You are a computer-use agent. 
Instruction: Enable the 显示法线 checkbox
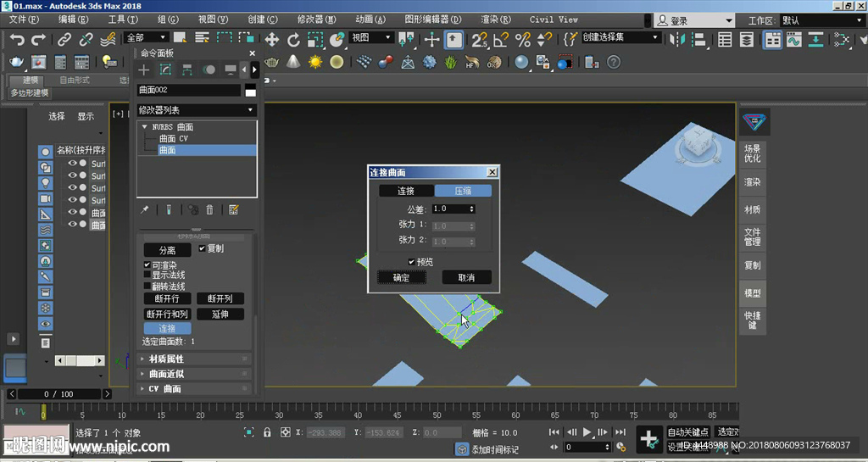[147, 275]
